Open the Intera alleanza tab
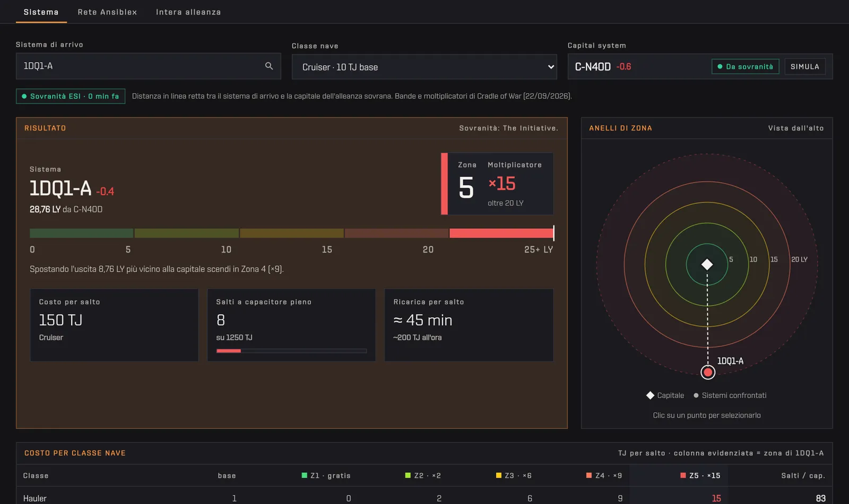Screen dimensions: 849x504 [x=188, y=12]
